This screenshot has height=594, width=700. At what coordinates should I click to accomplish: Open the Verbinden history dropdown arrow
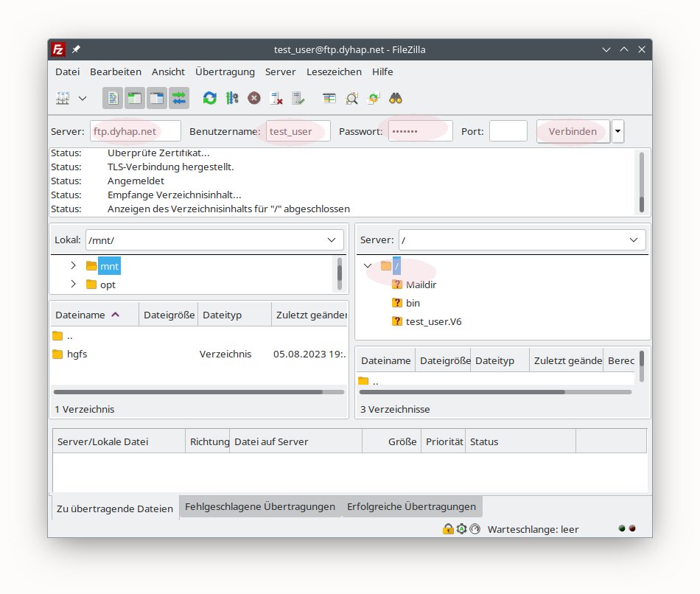pyautogui.click(x=617, y=132)
